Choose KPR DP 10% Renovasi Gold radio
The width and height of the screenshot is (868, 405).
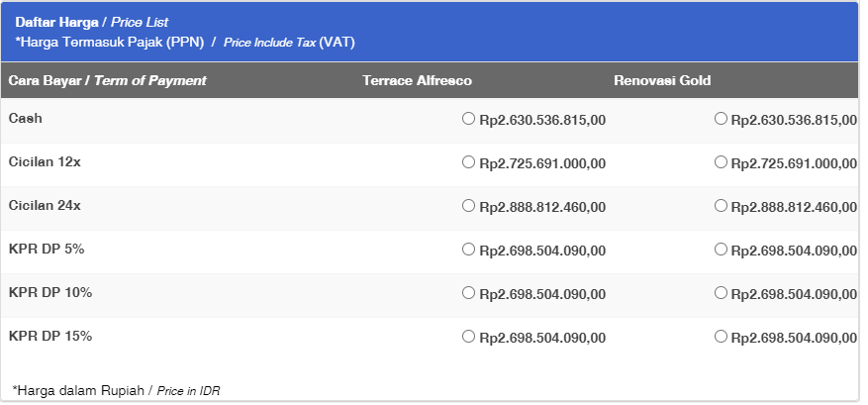click(x=721, y=293)
